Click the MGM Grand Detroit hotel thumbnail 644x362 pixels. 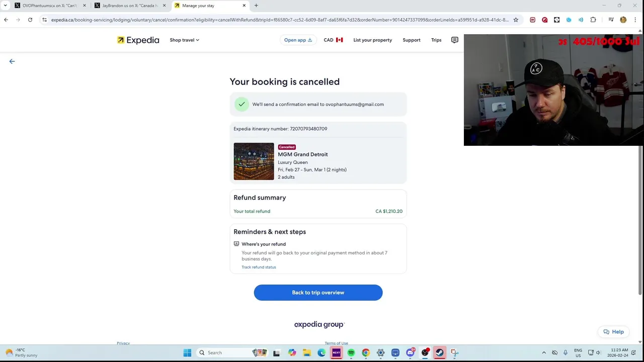coord(254,161)
